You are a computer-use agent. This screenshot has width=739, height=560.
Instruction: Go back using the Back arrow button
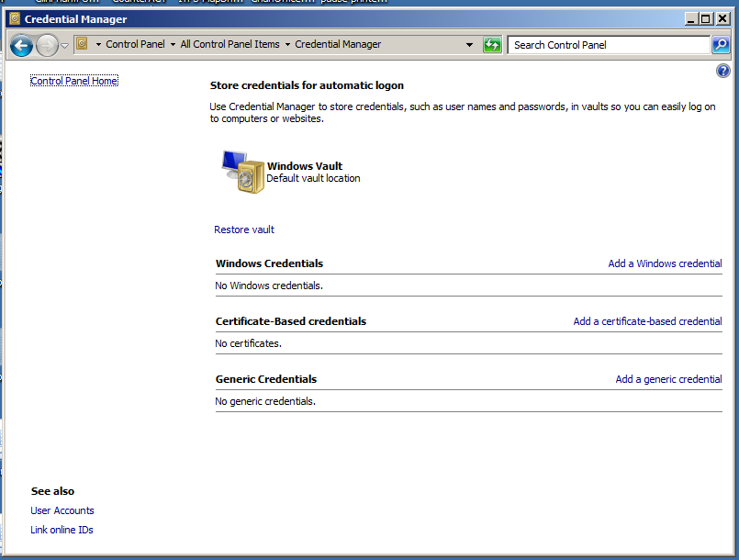pos(21,46)
